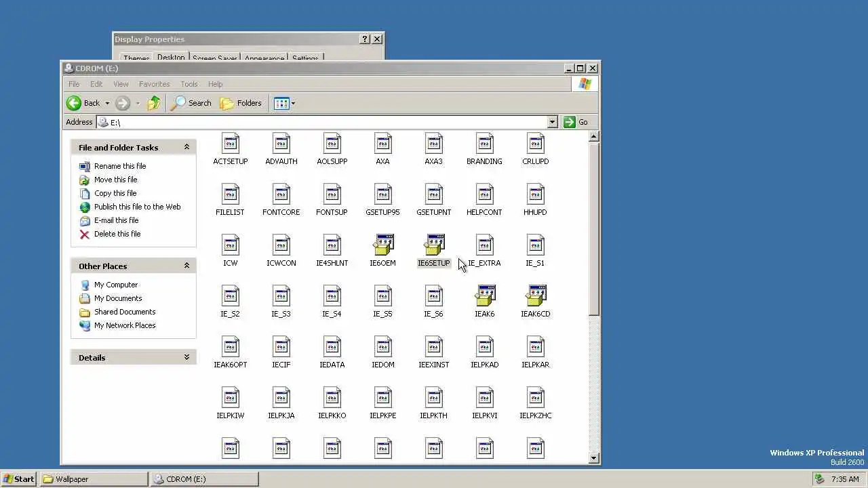This screenshot has height=488, width=868.
Task: Select the IE_EXTRA file icon
Action: pos(485,245)
